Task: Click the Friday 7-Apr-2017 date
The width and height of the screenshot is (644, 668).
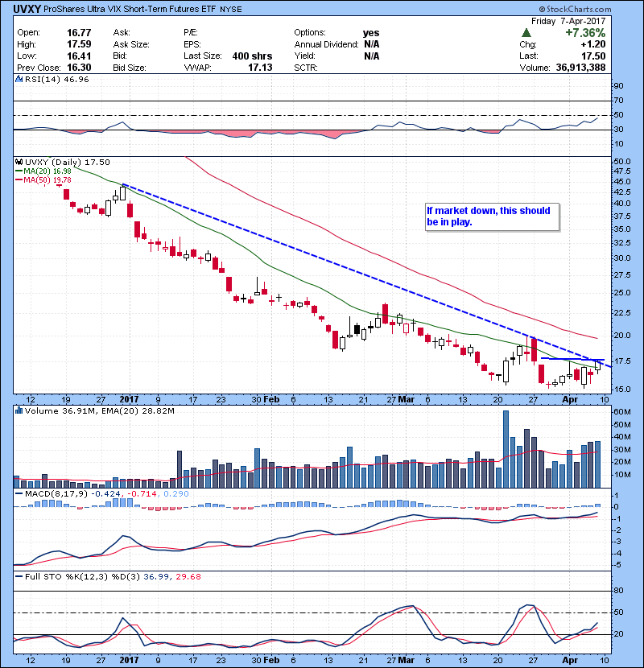Action: [568, 21]
